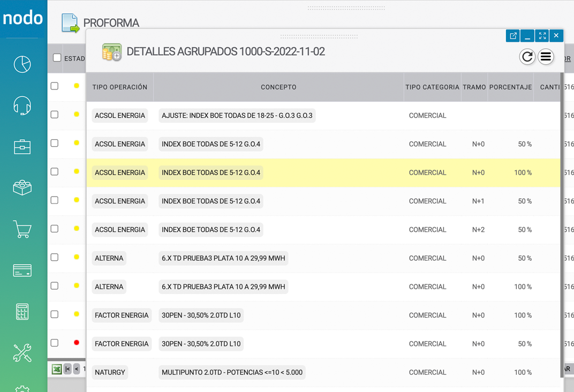Open the pie chart dashboard in the sidebar
The image size is (574, 392).
[x=22, y=64]
